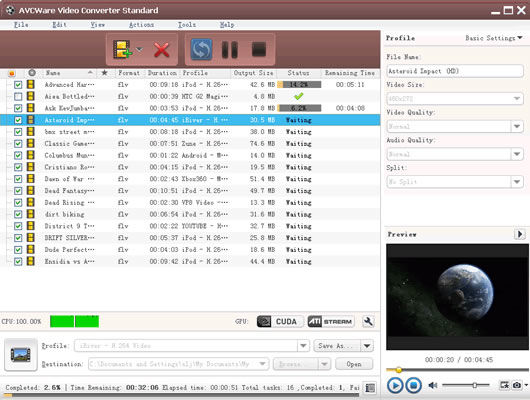Image resolution: width=530 pixels, height=400 pixels.
Task: Check the Aiea Bottled file checkbox
Action: (x=18, y=97)
